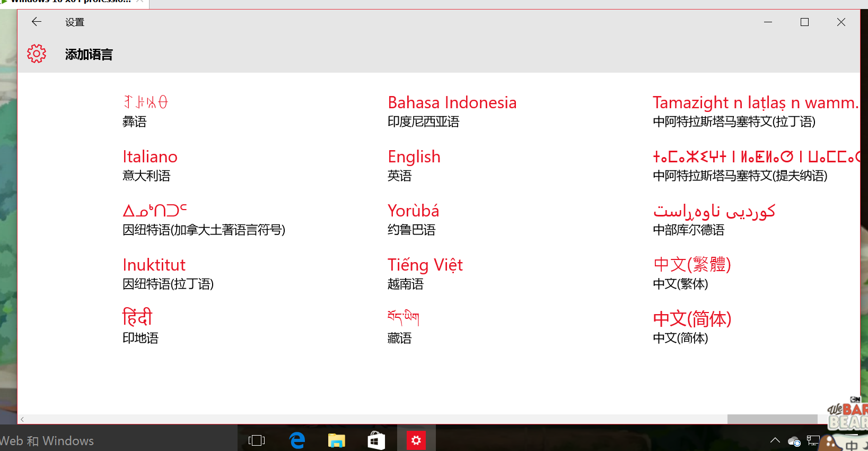
Task: Open Task View on the taskbar
Action: (x=257, y=440)
